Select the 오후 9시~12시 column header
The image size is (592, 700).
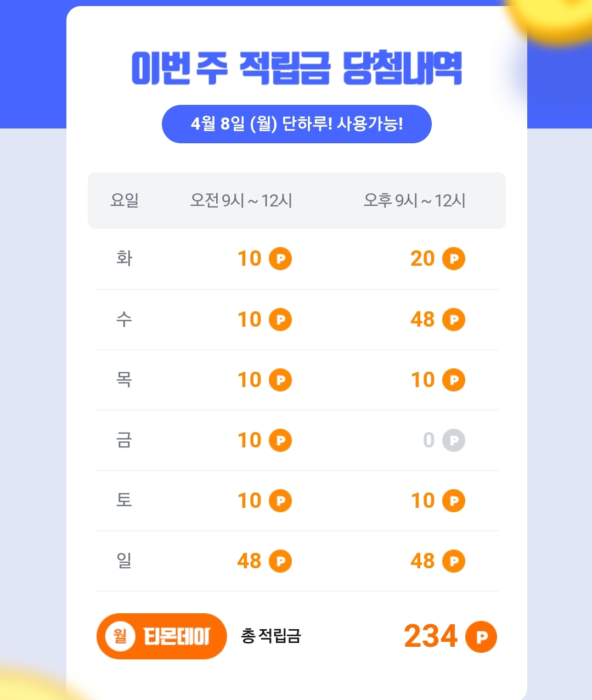pyautogui.click(x=414, y=200)
